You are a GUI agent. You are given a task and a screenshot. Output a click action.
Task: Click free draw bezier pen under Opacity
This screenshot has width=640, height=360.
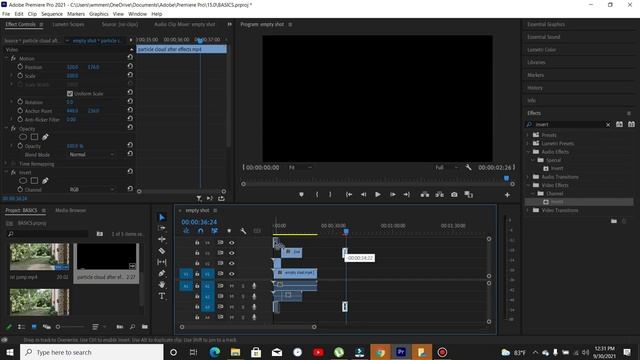(45, 137)
